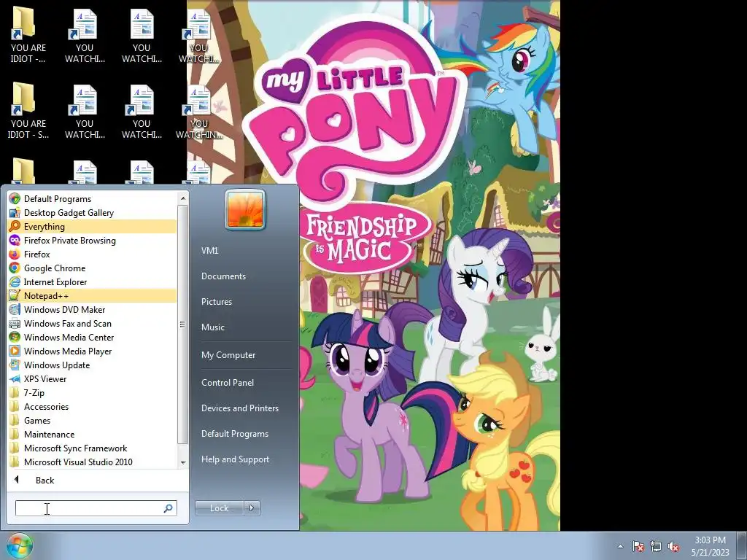
Task: Open Music from Start menu
Action: click(x=212, y=327)
